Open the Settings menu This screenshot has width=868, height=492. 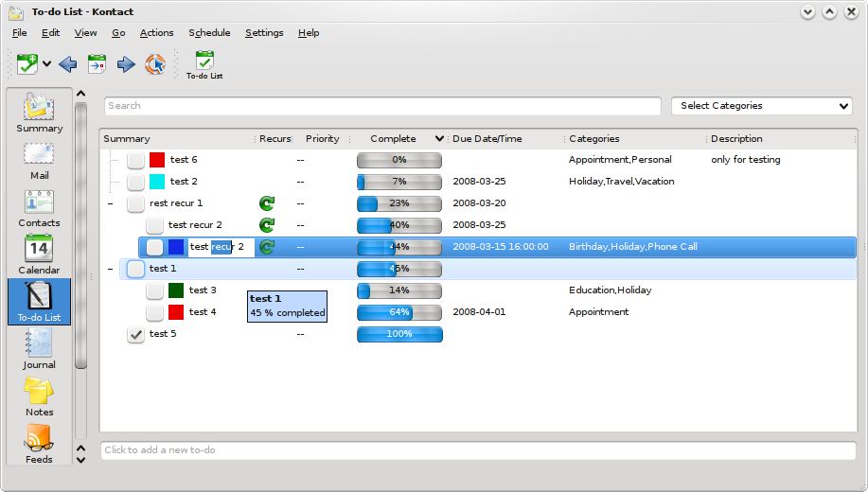pyautogui.click(x=264, y=33)
